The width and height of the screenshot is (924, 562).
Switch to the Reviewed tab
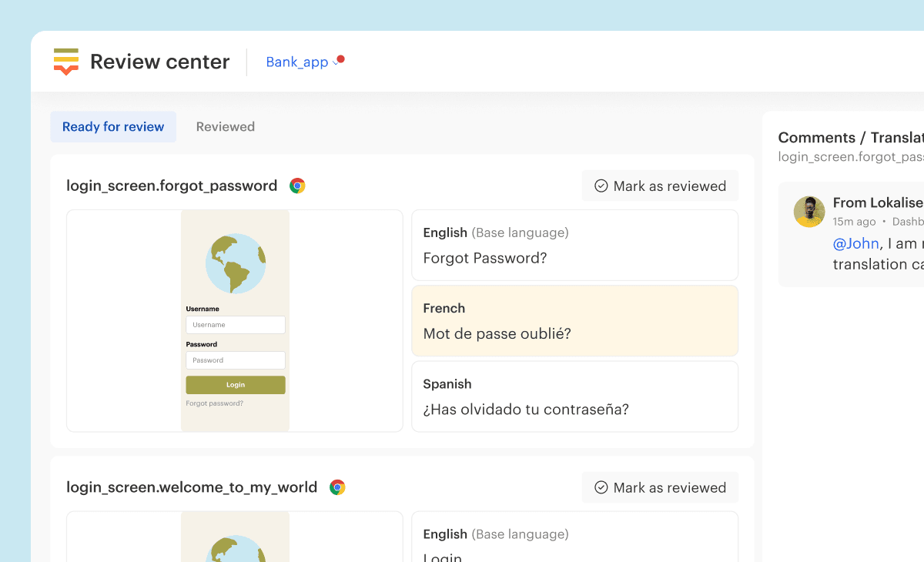(x=225, y=127)
